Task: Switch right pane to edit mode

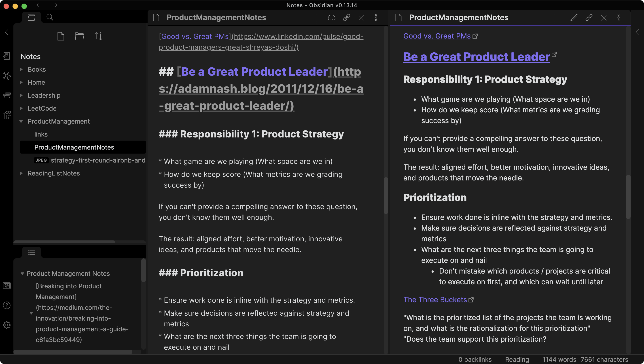Action: click(574, 17)
